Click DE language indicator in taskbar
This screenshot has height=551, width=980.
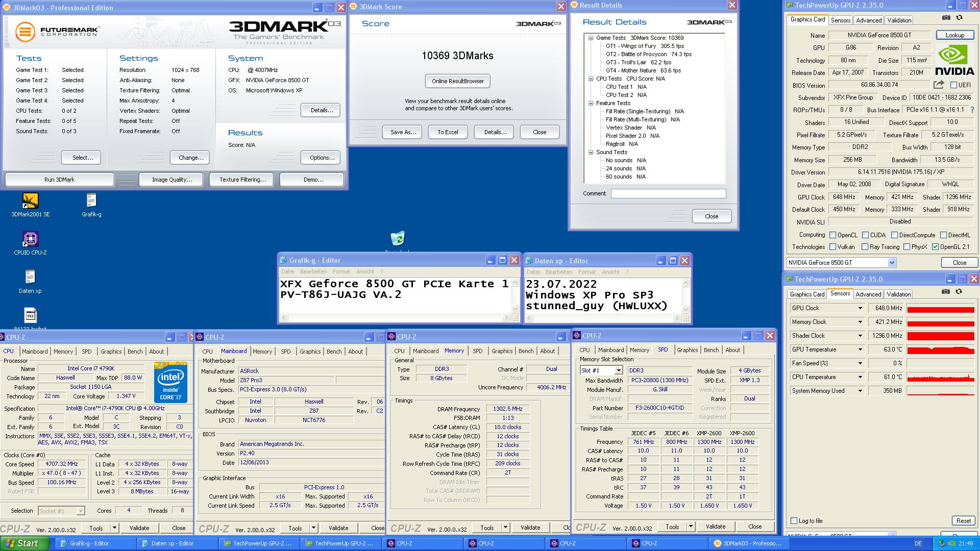pyautogui.click(x=918, y=544)
